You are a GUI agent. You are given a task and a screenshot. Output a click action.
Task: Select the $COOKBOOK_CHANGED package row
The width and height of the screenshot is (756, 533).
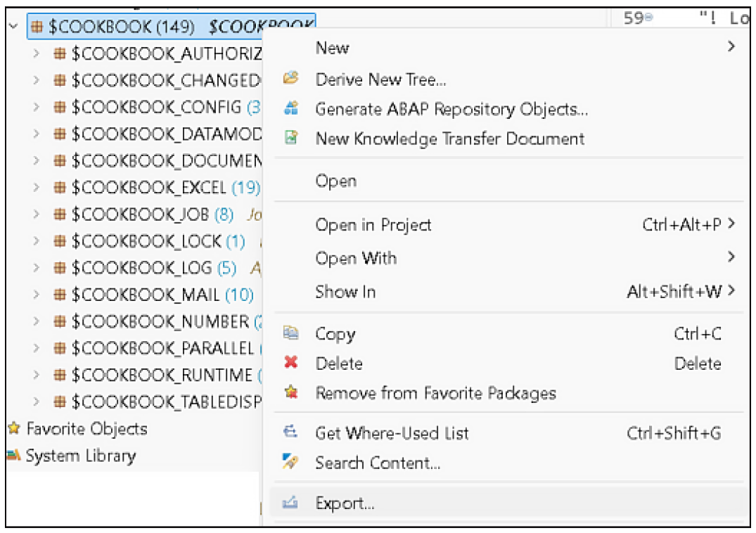pos(157,80)
